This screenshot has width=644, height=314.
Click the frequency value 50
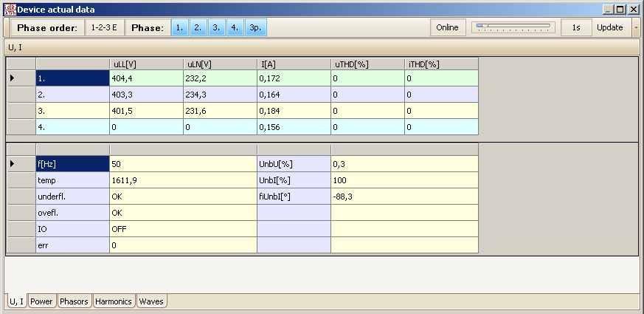coord(183,164)
